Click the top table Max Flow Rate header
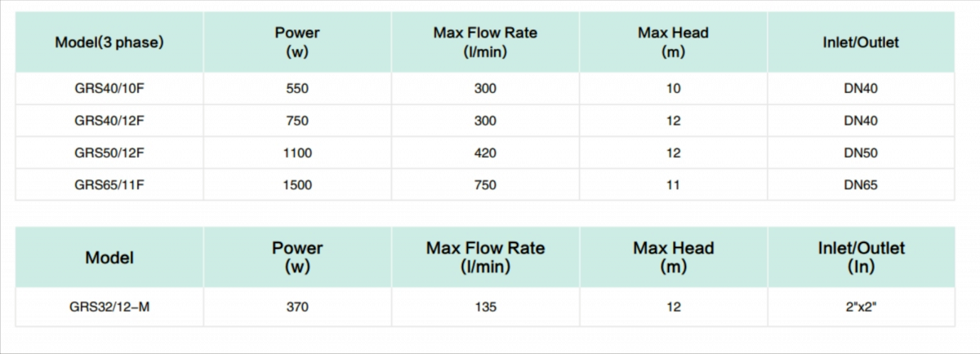This screenshot has height=354, width=980. point(485,42)
